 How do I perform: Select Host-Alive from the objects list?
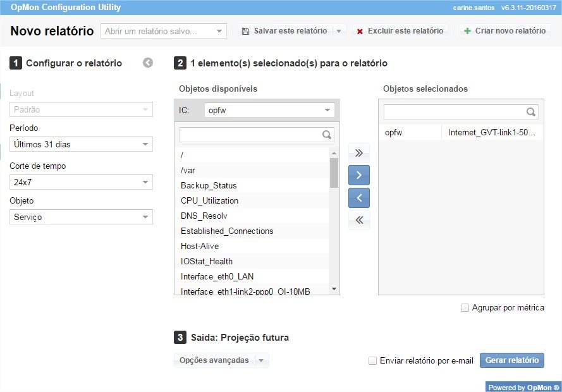pos(200,246)
